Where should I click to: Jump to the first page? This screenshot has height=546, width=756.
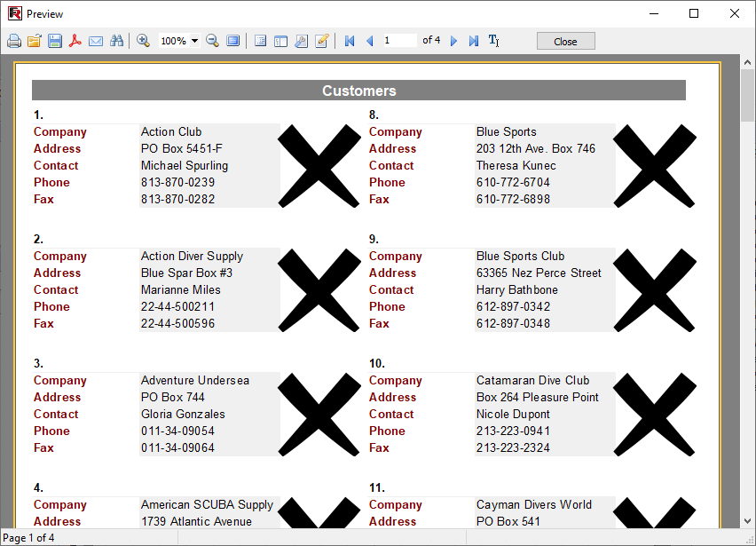(x=350, y=41)
